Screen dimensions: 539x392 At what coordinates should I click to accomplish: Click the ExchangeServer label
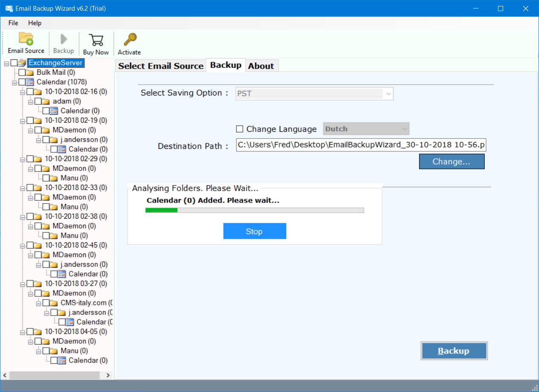(x=55, y=63)
